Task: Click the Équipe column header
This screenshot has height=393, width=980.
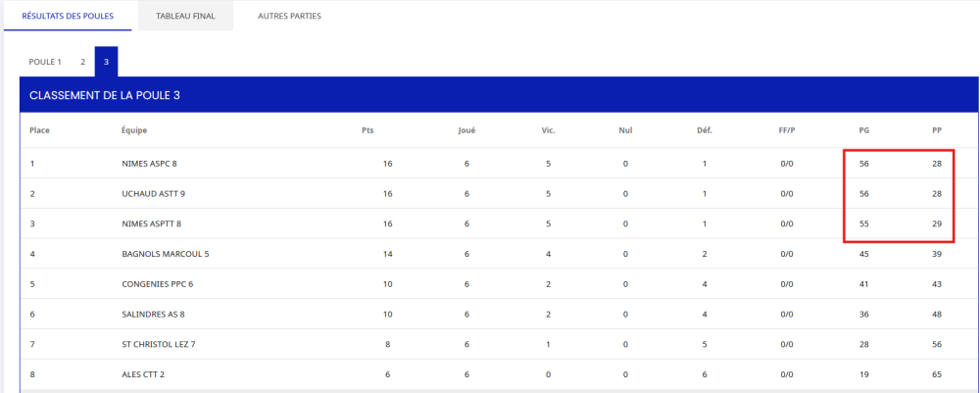Action: click(134, 130)
